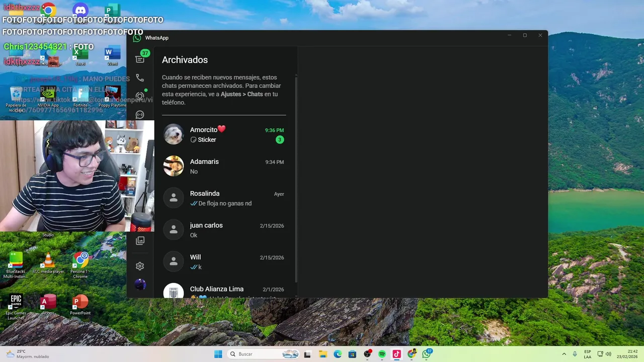
Task: Open the Calls section in WhatsApp sidebar
Action: (140, 78)
